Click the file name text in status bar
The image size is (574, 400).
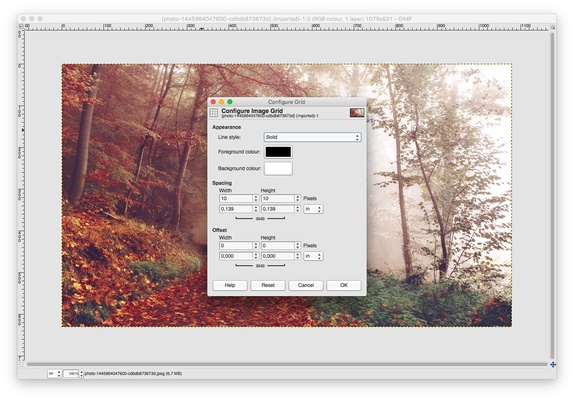(x=133, y=374)
